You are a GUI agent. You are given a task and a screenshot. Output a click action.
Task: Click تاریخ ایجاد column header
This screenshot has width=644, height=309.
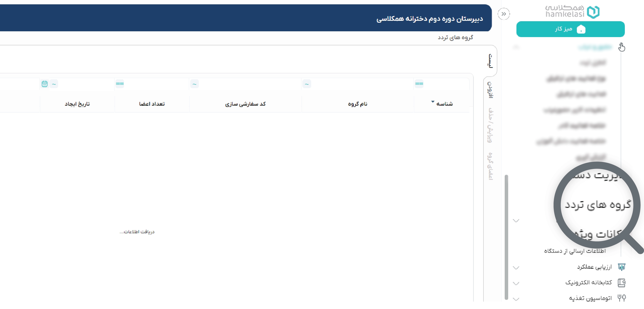[x=77, y=104]
